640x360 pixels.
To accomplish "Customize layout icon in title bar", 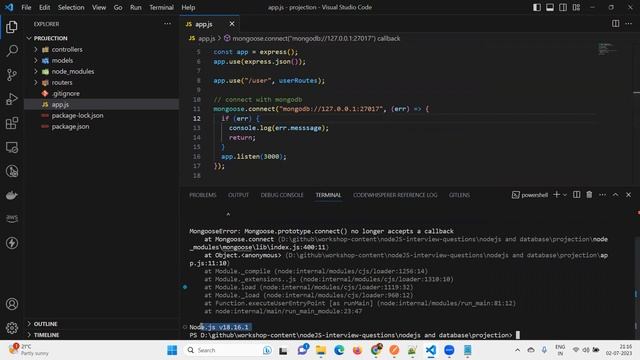I will (576, 7).
